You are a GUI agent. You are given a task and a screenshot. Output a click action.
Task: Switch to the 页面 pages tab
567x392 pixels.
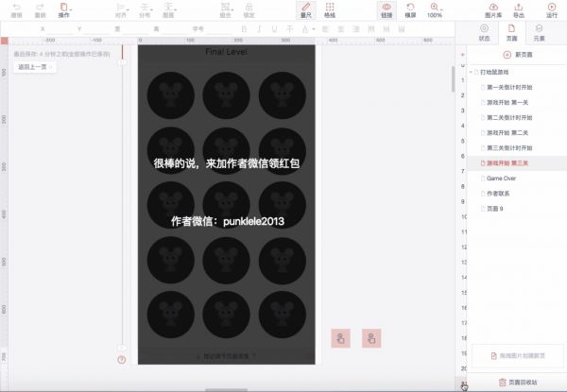[x=511, y=32]
